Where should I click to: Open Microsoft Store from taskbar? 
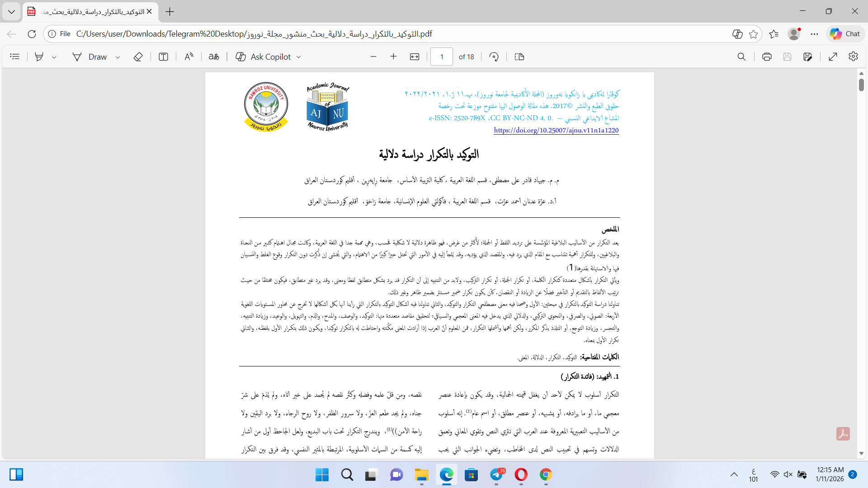click(x=471, y=474)
